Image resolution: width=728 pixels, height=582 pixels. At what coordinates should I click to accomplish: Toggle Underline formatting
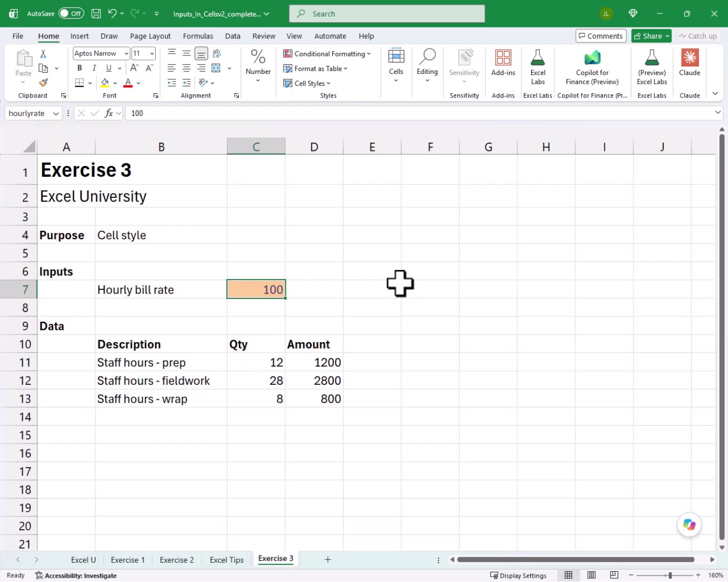(108, 68)
